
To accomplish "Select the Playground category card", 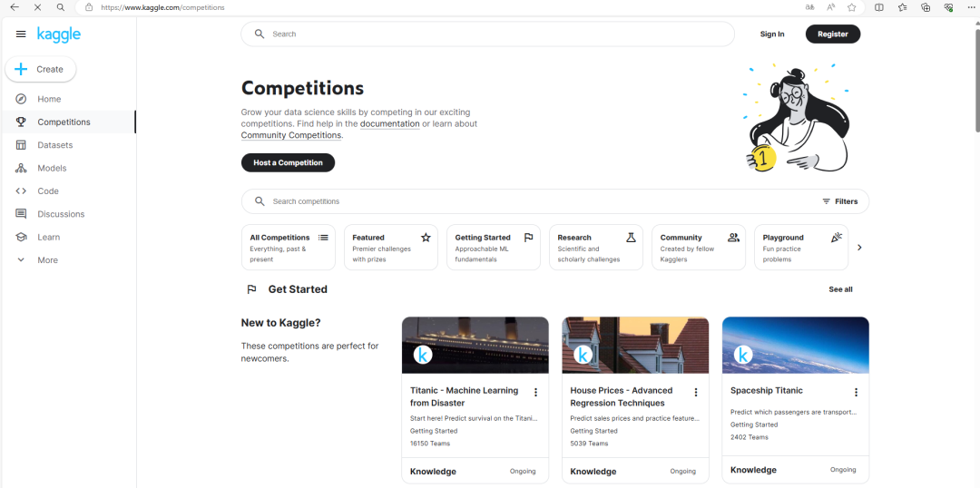I will pyautogui.click(x=801, y=248).
